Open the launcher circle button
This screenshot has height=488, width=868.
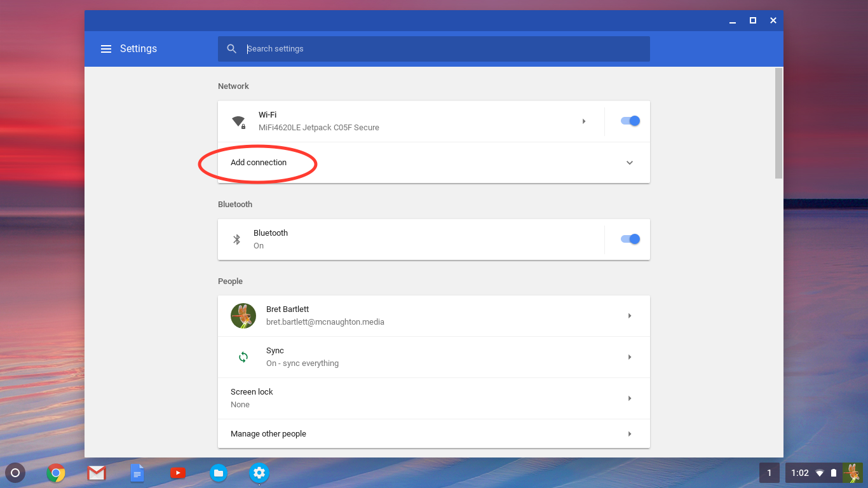15,473
